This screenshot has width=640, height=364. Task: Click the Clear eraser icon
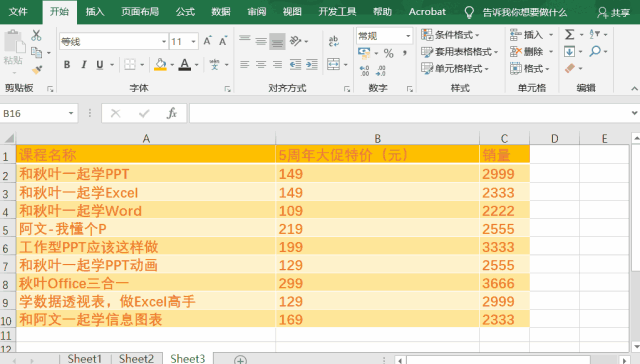(570, 68)
